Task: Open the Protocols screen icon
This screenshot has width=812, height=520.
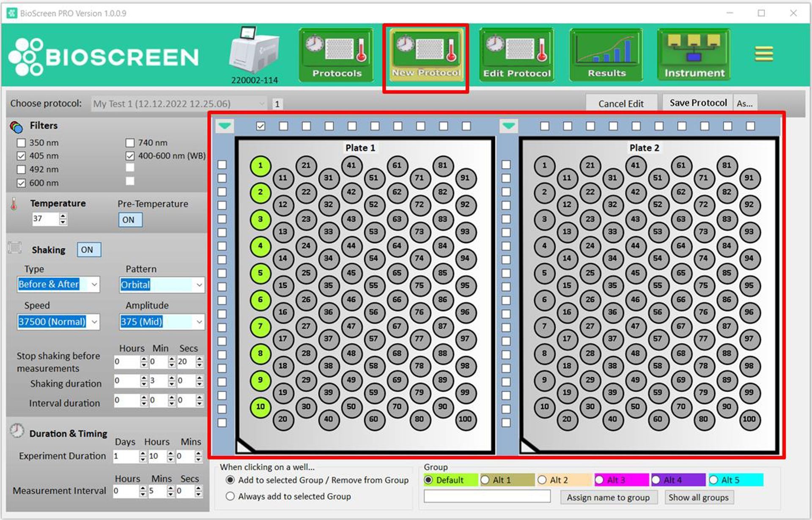Action: coord(337,55)
